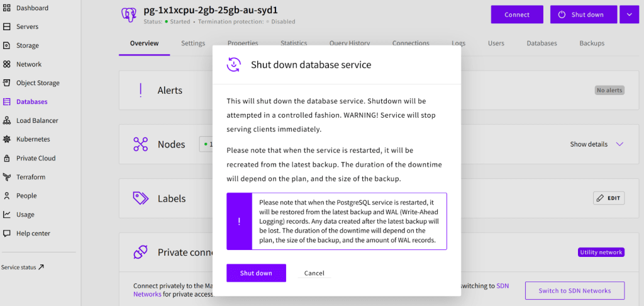Open the Backups tab

(592, 43)
